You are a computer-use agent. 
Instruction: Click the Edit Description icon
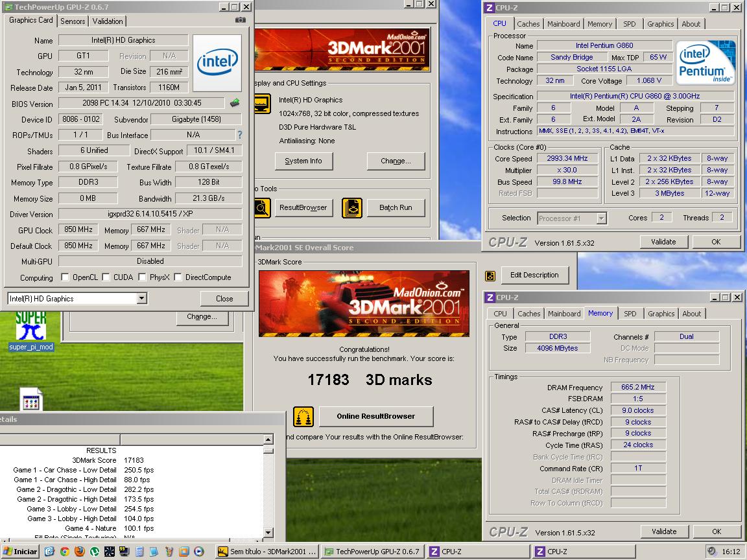[490, 275]
